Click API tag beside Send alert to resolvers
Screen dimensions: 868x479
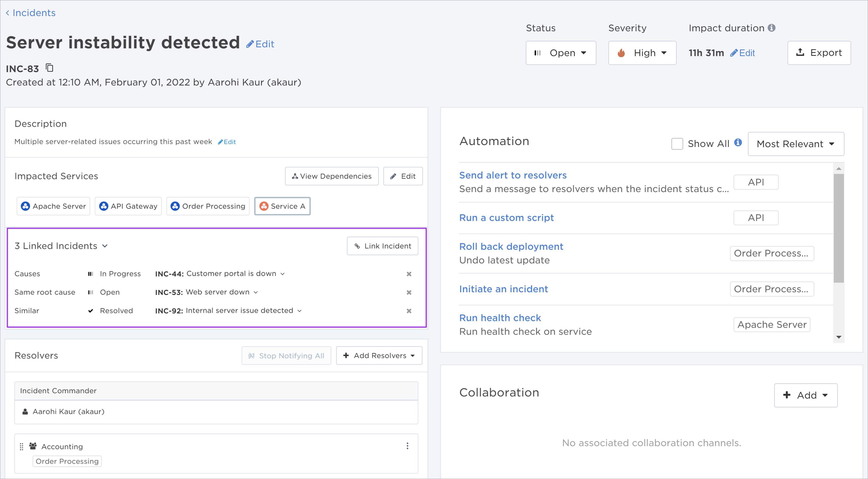pyautogui.click(x=756, y=182)
